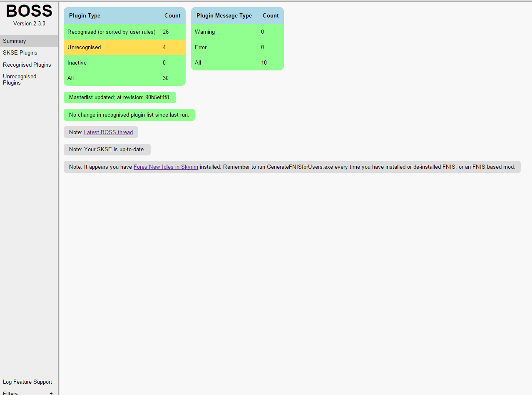Image resolution: width=532 pixels, height=395 pixels.
Task: Select the Summary tab in the sidebar
Action: 14,41
